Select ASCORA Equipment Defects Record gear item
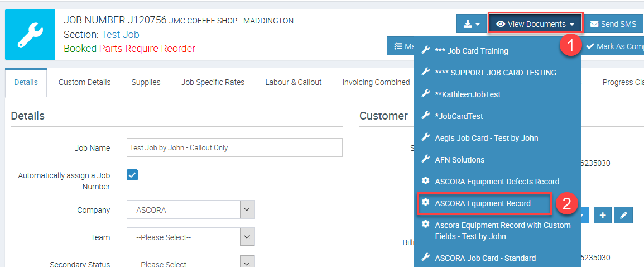Screen dimensions: 644x267 [x=497, y=182]
